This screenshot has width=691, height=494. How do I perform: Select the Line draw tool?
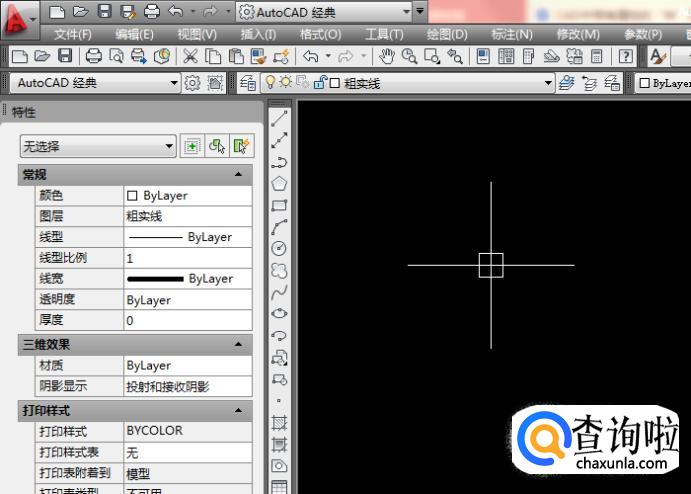click(280, 119)
